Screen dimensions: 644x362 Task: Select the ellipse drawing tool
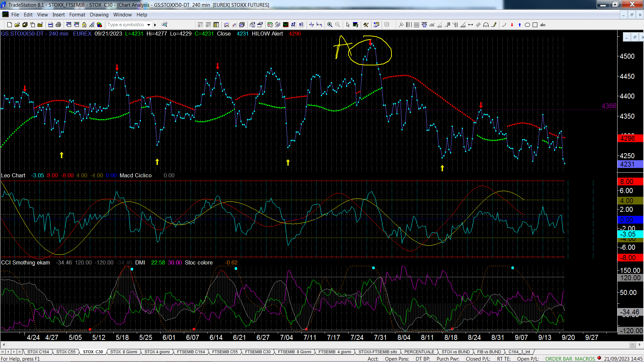[527, 25]
